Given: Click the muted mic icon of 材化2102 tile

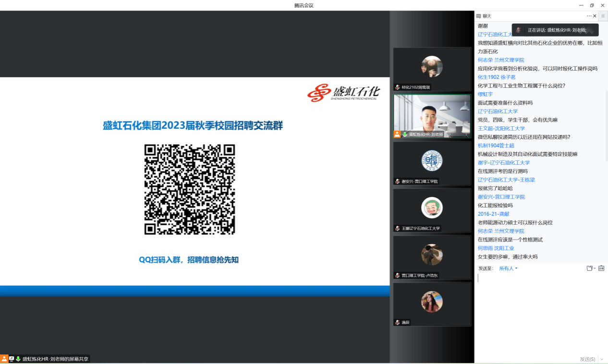Looking at the screenshot, I should (398, 87).
